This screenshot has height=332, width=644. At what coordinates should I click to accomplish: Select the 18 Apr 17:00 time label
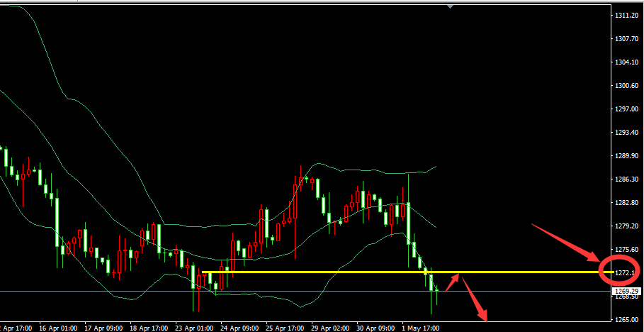148,328
